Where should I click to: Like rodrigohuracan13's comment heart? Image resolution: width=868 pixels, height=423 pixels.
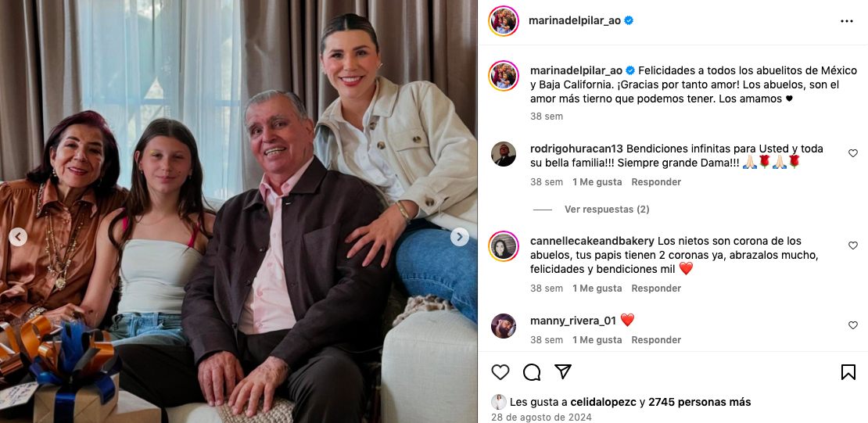(853, 153)
